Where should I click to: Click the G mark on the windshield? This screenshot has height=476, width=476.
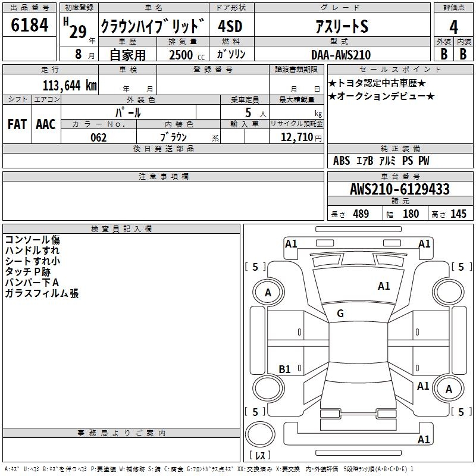(x=340, y=314)
